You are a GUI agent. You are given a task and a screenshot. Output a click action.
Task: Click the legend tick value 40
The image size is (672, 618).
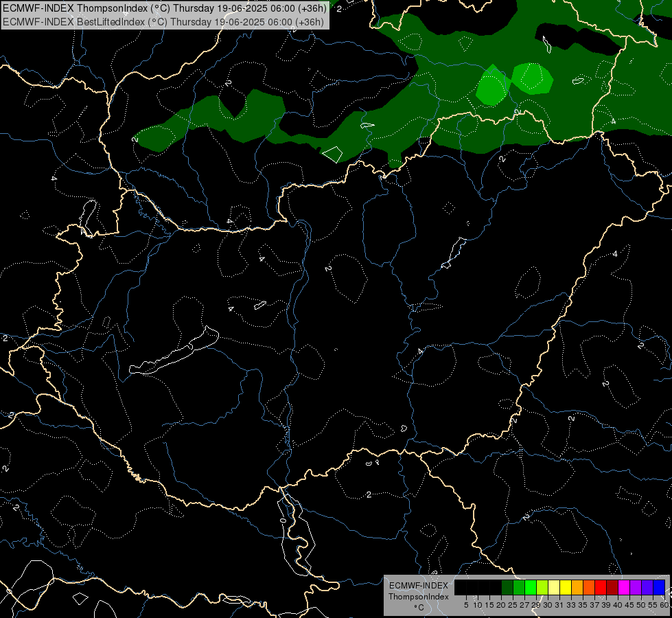618,605
